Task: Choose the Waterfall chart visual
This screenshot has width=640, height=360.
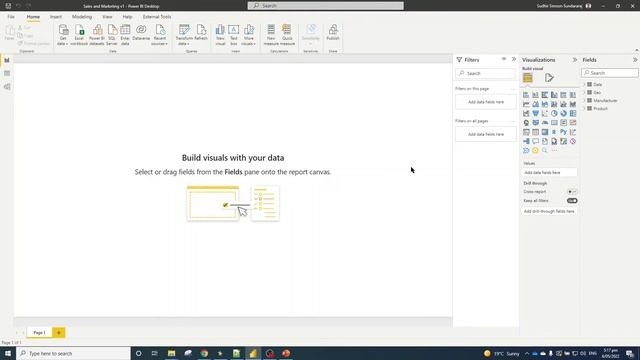Action: tap(526, 113)
